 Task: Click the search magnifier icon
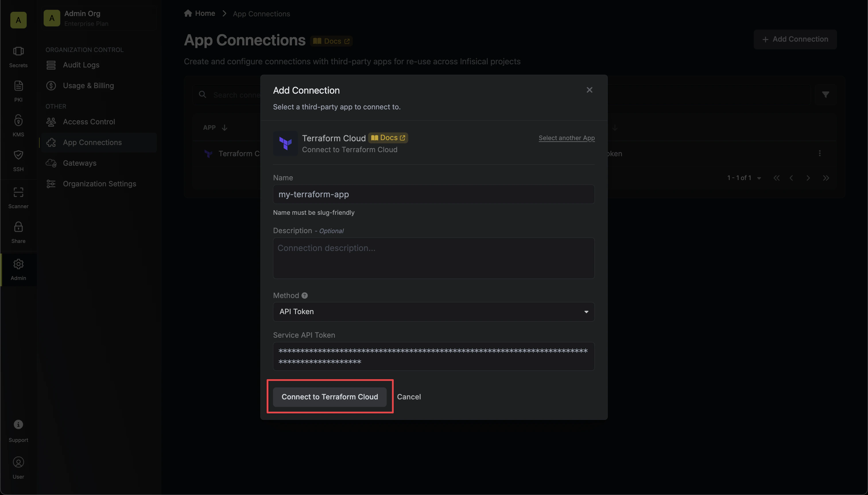[203, 94]
